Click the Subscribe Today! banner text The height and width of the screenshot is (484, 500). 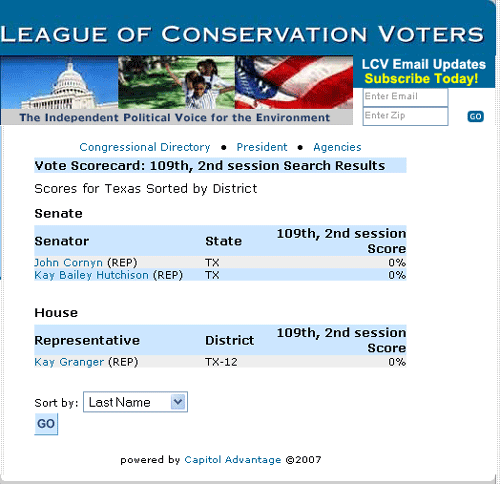point(421,79)
